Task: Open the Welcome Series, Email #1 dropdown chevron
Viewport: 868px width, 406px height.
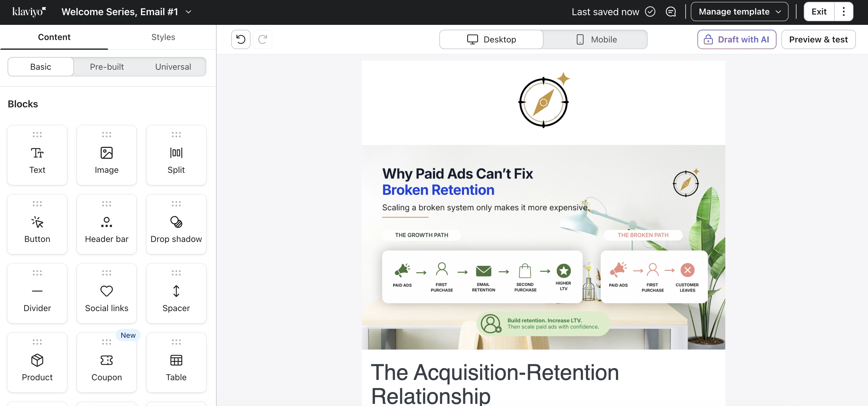Action: click(x=188, y=12)
